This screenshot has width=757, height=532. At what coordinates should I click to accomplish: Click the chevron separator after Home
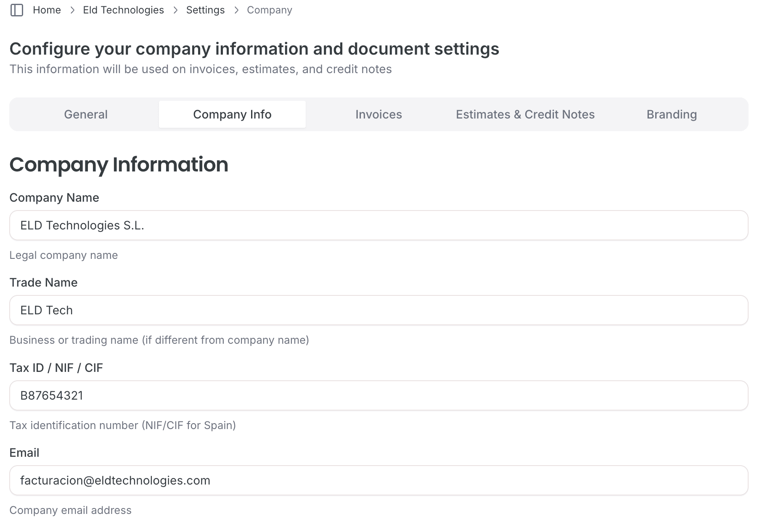click(72, 10)
